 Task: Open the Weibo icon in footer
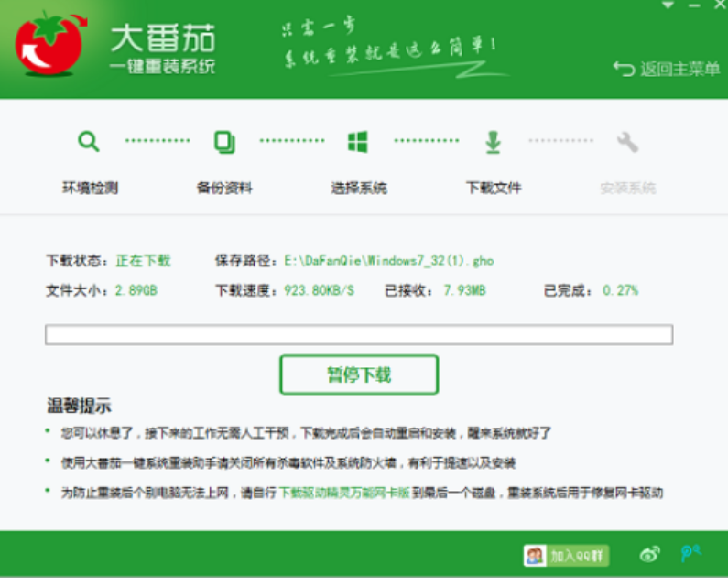click(x=649, y=554)
